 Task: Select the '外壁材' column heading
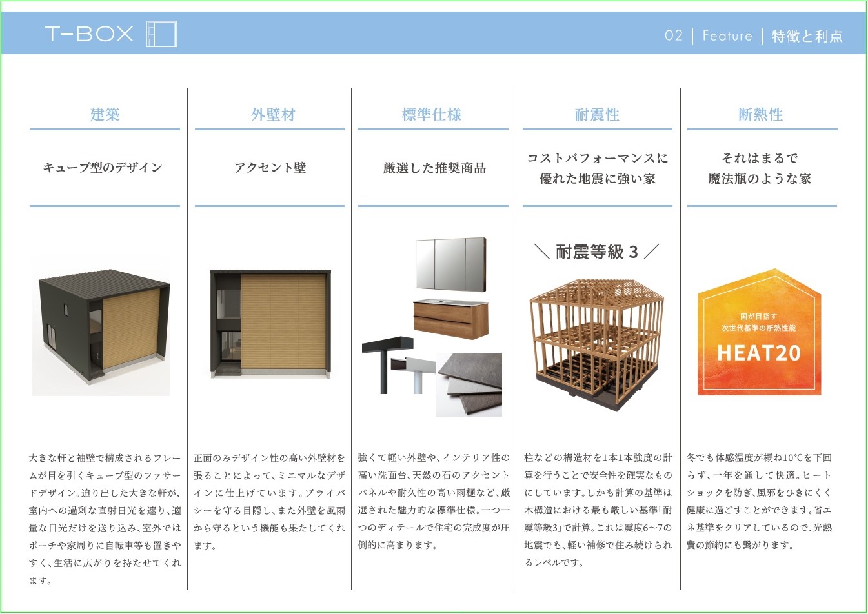[x=274, y=114]
